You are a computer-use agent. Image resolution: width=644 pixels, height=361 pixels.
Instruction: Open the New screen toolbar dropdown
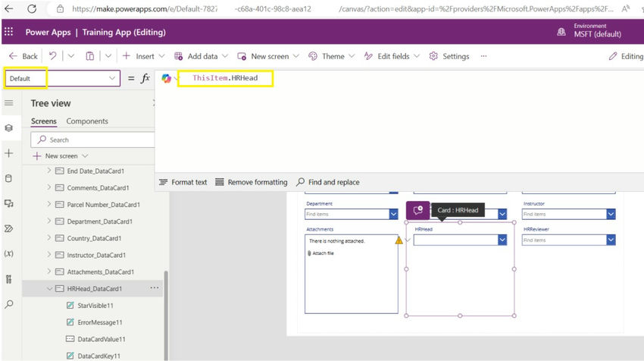pyautogui.click(x=268, y=56)
